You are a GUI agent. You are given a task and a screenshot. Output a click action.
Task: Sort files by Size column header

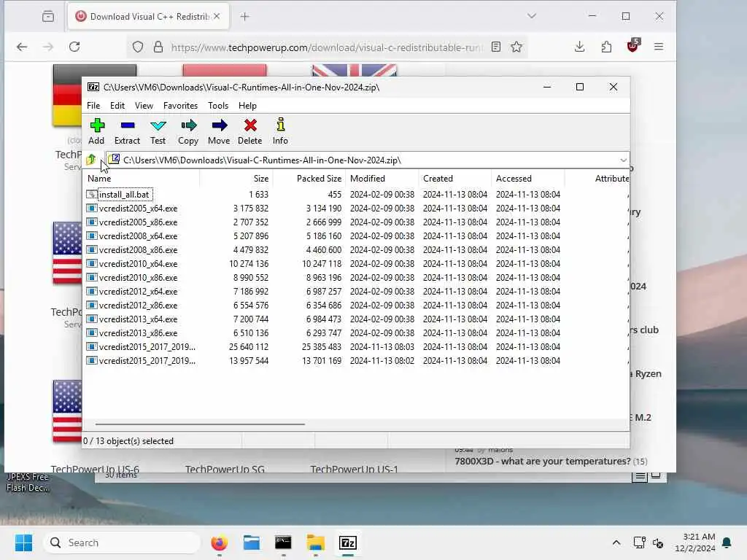coord(236,179)
